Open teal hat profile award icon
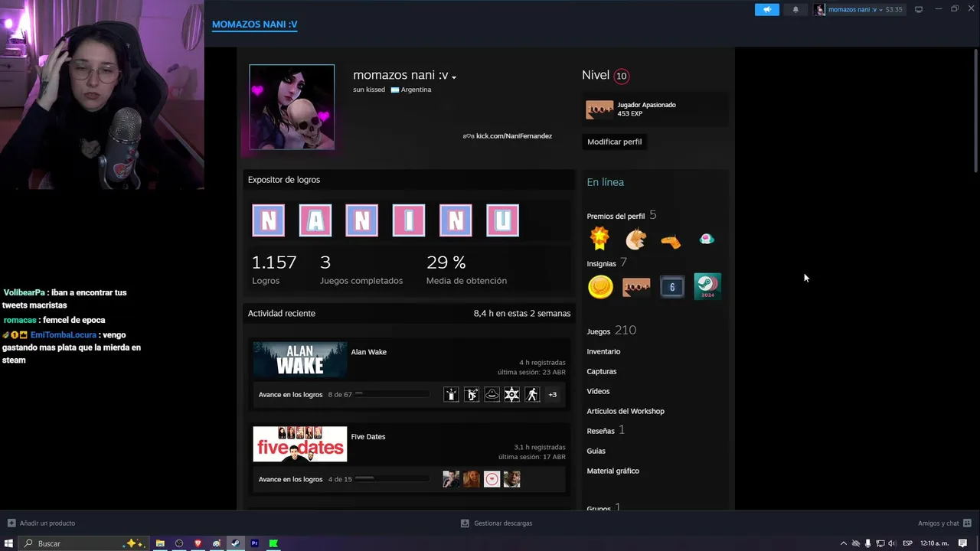The image size is (980, 551). coord(707,239)
